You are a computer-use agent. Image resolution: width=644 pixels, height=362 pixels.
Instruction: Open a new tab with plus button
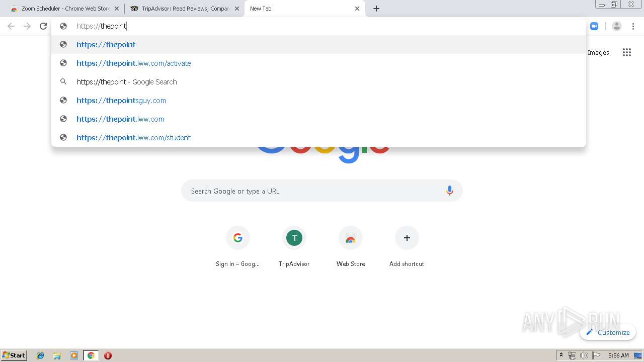(x=376, y=9)
